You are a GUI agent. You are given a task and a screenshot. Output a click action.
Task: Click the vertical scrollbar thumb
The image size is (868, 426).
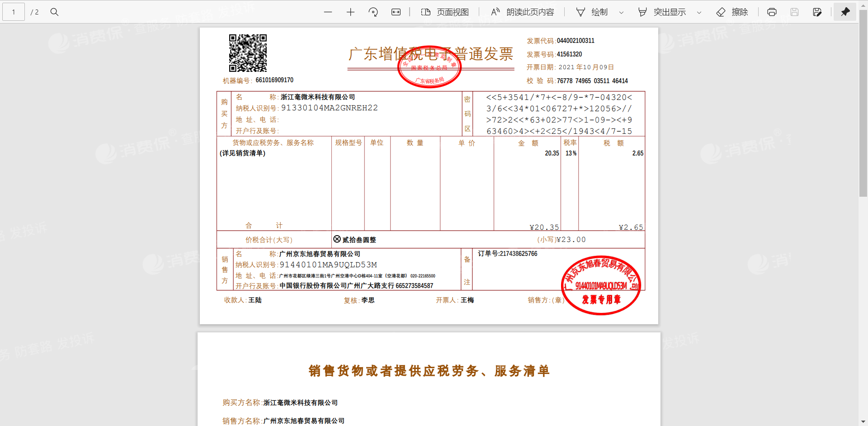point(863,103)
